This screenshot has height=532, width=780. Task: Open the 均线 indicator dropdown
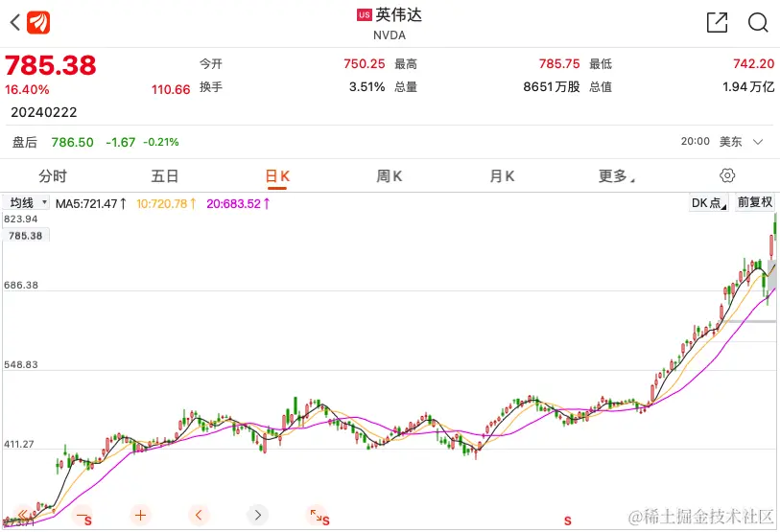[x=26, y=203]
